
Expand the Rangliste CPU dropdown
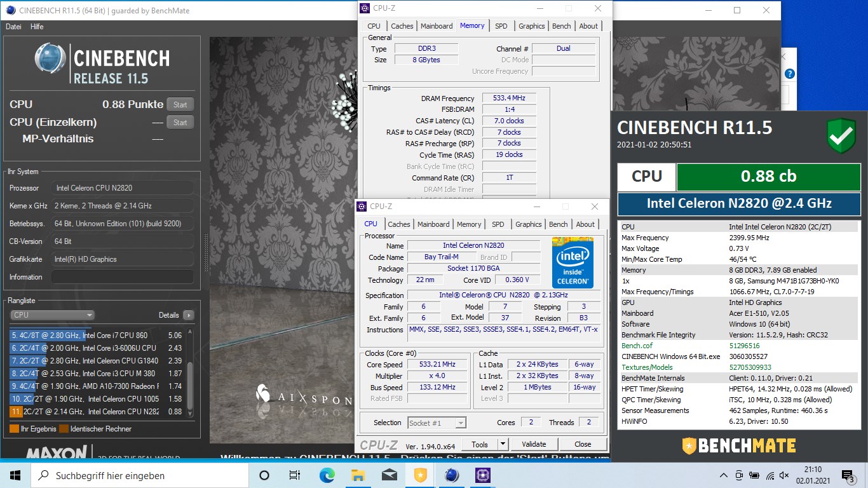52,315
